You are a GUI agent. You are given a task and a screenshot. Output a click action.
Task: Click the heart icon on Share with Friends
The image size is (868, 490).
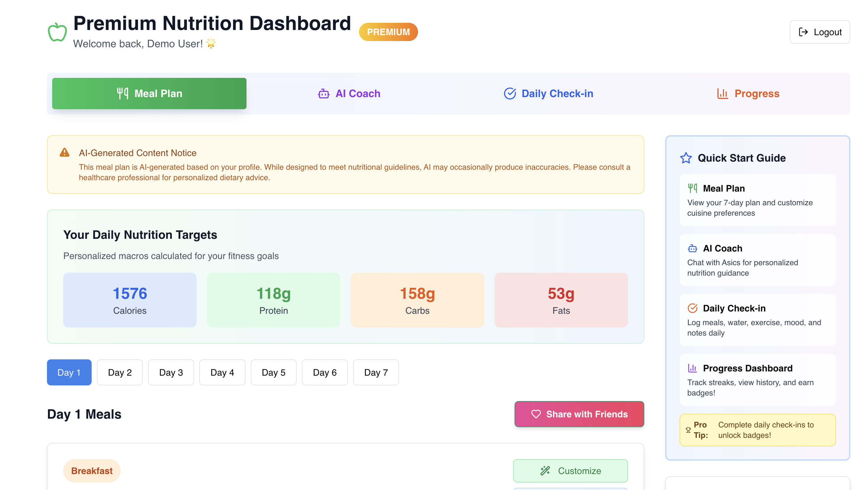pos(536,414)
